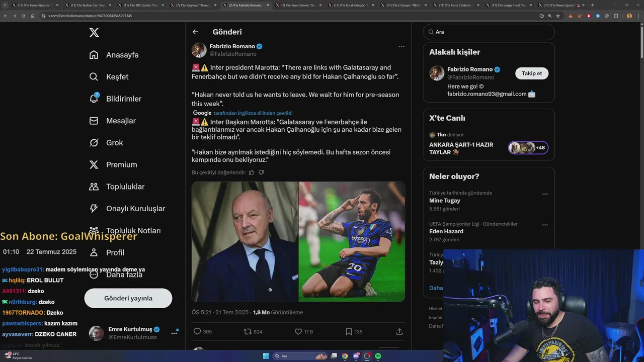Open the Marotta photo on left
Screen dimensions: 644x362
(245, 241)
